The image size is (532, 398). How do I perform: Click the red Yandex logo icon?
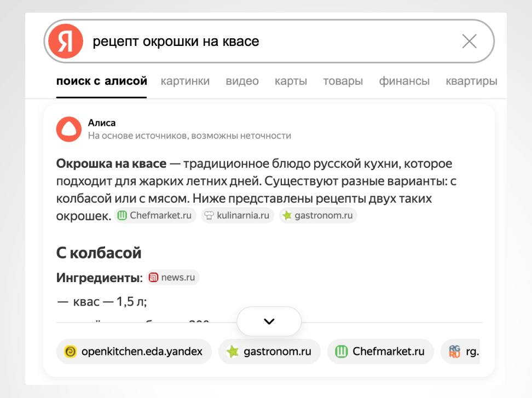click(x=65, y=41)
